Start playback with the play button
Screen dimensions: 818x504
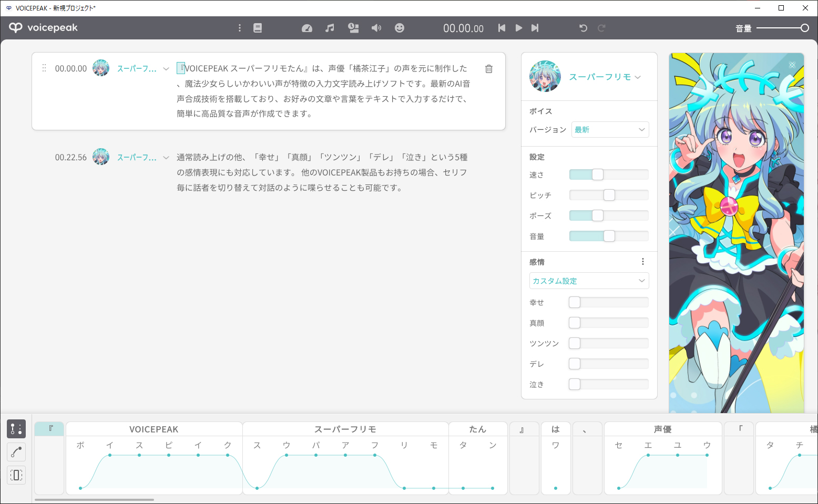(x=519, y=28)
